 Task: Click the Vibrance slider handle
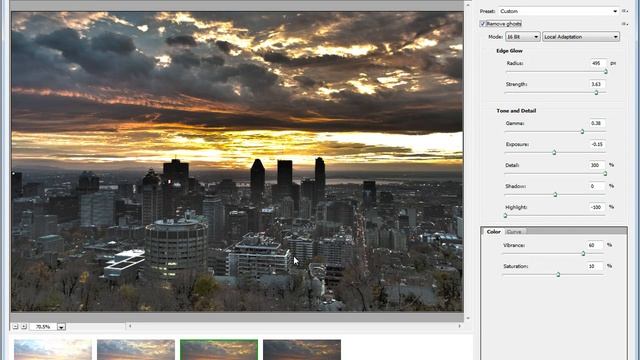(x=583, y=253)
